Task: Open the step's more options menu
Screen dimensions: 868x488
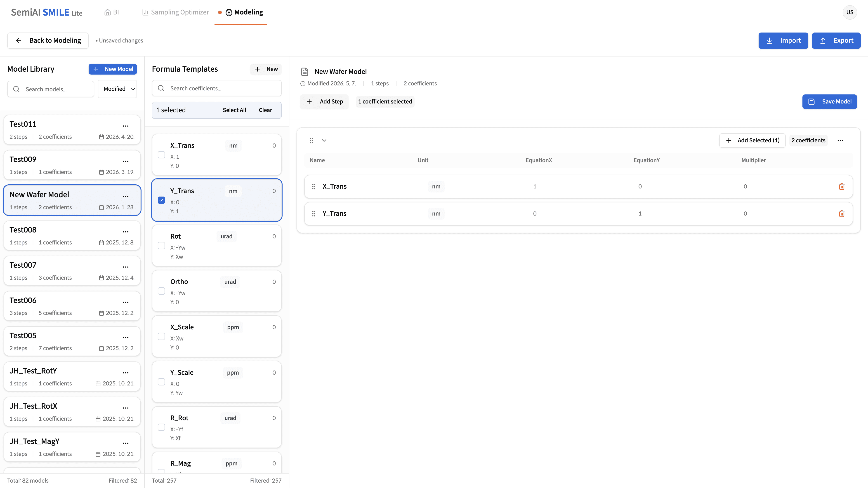Action: (840, 141)
